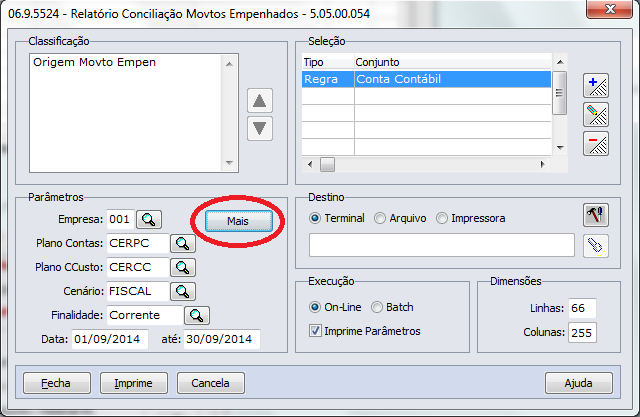The image size is (640, 417).
Task: Click the Imprime button
Action: click(134, 383)
